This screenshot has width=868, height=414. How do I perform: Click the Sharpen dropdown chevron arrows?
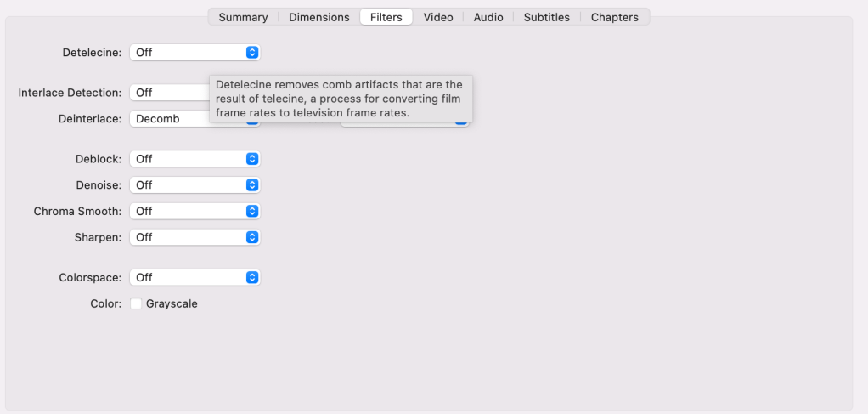[251, 237]
